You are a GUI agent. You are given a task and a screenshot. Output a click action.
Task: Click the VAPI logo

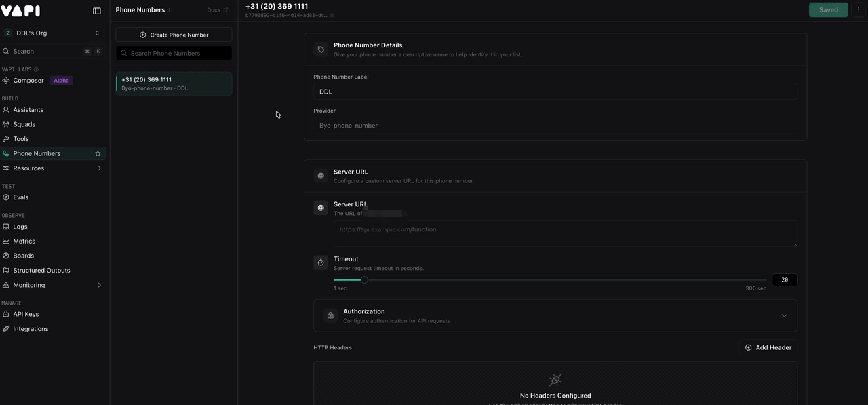20,11
